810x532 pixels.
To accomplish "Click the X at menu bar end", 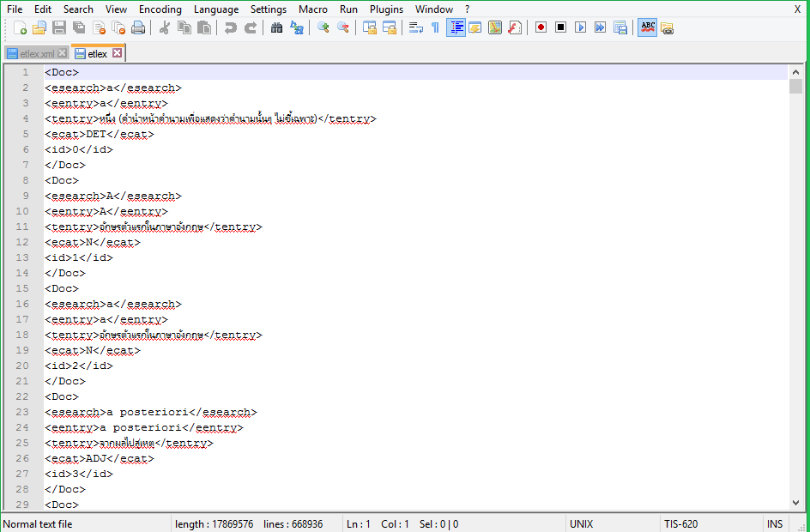I will 798,9.
